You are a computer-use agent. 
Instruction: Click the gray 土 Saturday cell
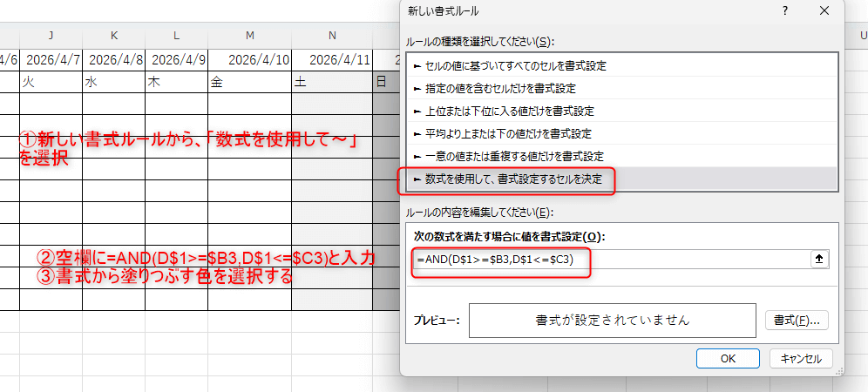(332, 82)
